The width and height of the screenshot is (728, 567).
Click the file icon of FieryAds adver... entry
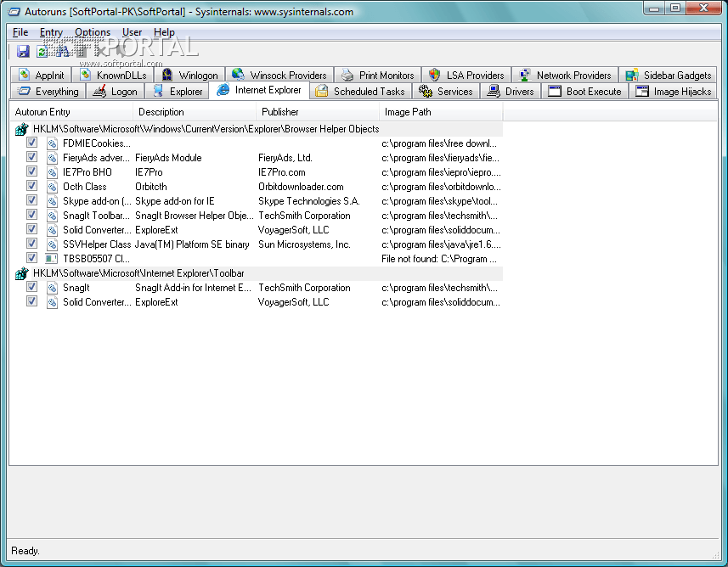tap(52, 158)
